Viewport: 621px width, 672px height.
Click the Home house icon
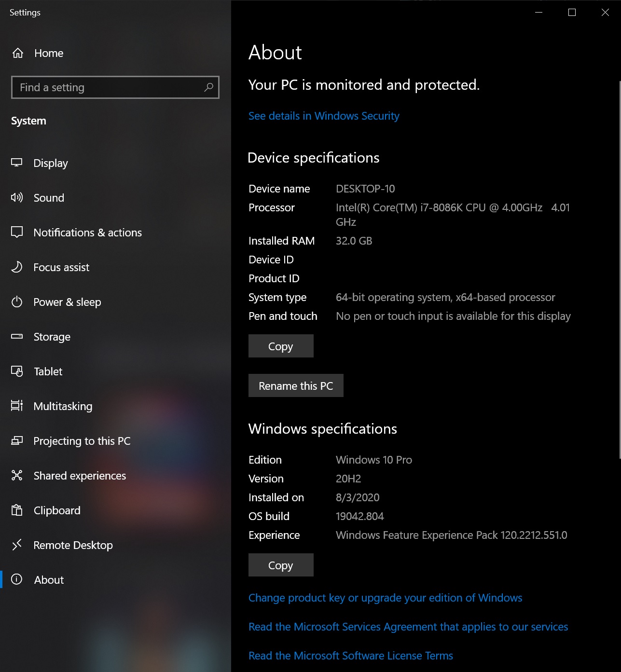[x=18, y=53]
